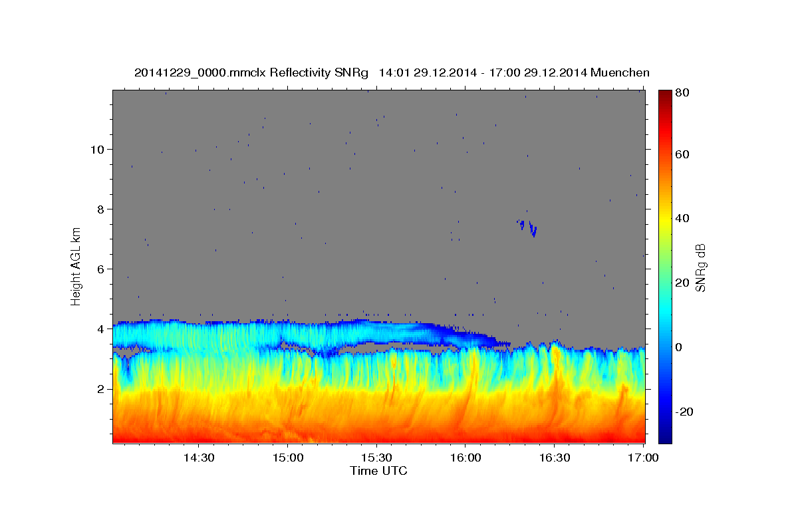Click the 15:30 time tick label
This screenshot has height=532, width=798.
point(376,458)
